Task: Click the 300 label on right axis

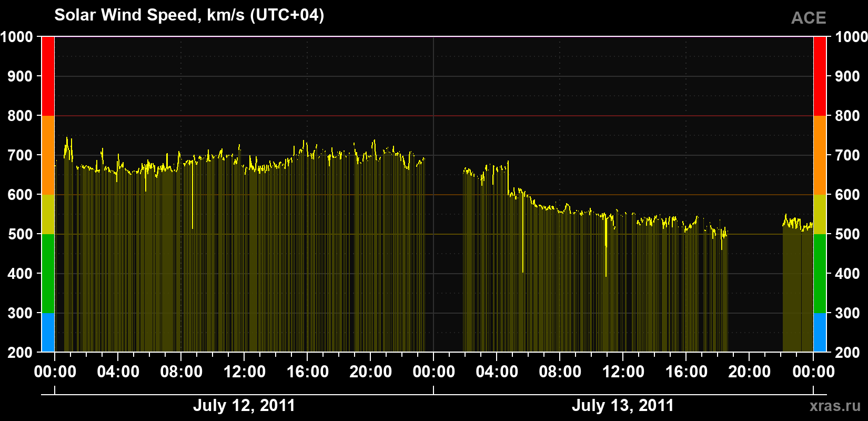Action: tap(847, 313)
